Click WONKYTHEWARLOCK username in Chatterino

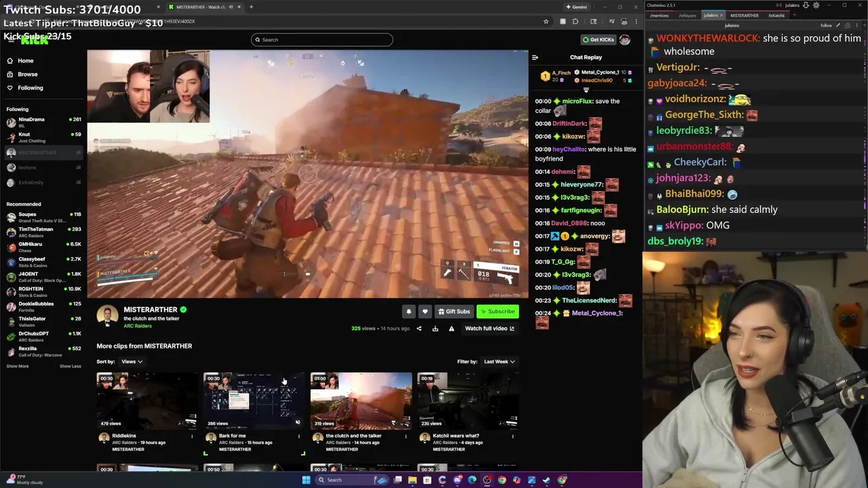click(x=708, y=39)
